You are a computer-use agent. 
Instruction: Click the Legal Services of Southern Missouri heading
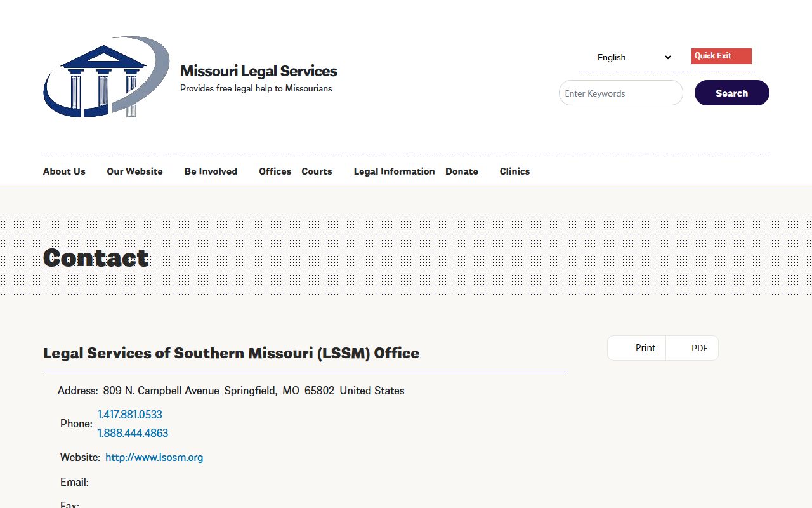click(231, 353)
